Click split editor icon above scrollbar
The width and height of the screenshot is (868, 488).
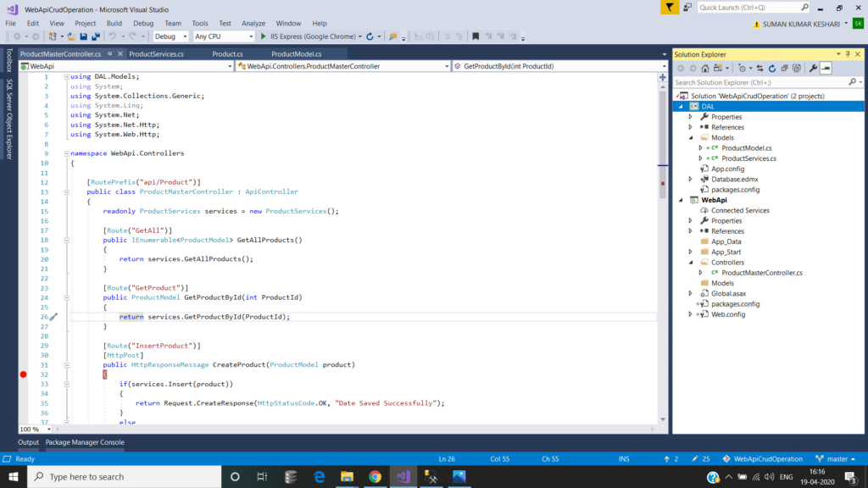(663, 77)
